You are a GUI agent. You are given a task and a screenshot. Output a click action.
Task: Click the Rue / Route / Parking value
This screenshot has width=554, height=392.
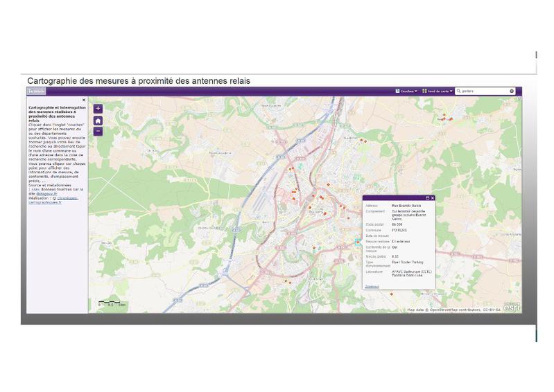[408, 262]
